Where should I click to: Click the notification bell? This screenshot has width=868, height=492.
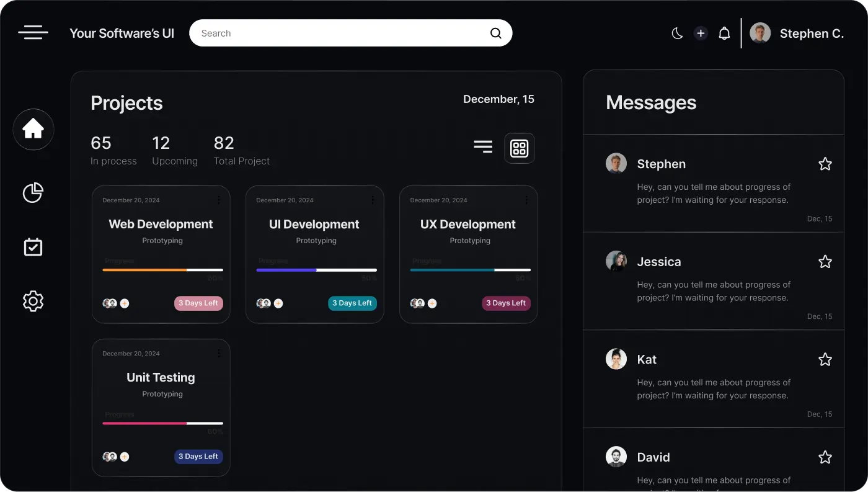pyautogui.click(x=724, y=33)
